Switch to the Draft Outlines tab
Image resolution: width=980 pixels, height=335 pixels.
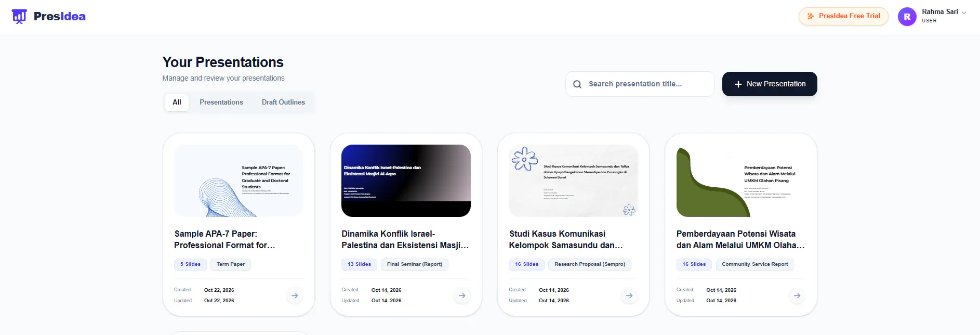click(283, 102)
